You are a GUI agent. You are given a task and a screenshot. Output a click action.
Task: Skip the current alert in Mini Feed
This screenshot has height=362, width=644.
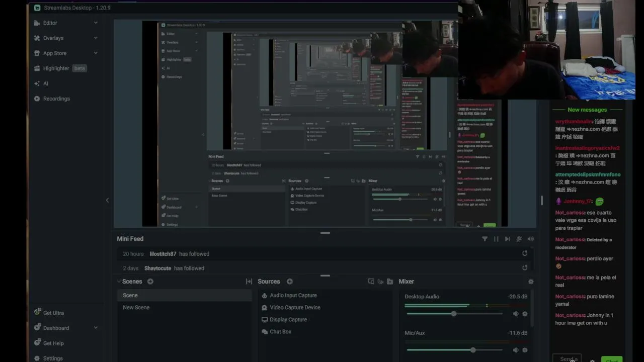click(x=507, y=239)
